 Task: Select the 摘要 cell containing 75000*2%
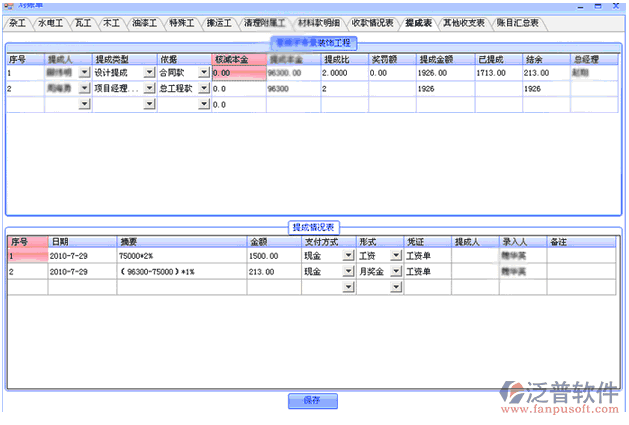pyautogui.click(x=180, y=256)
